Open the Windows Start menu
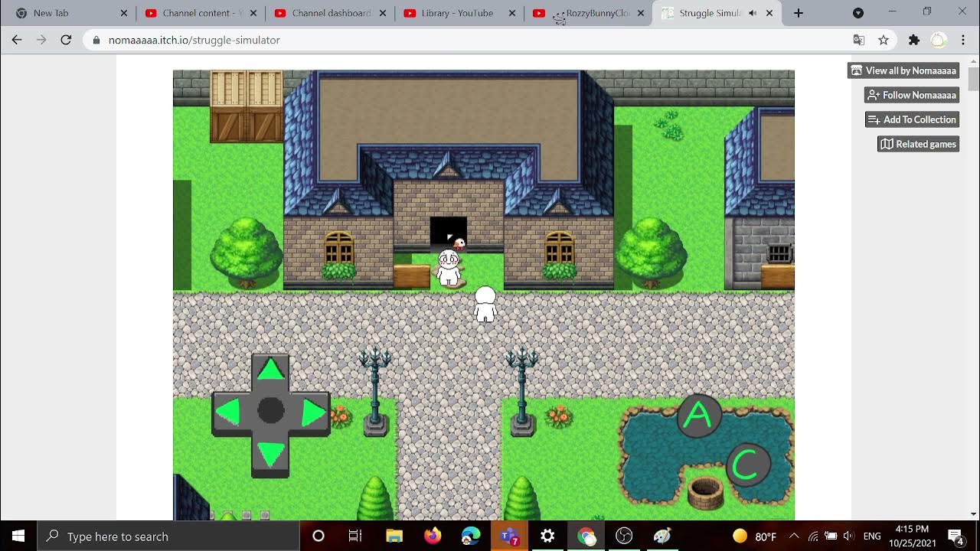Viewport: 980px width, 551px height. 18,536
